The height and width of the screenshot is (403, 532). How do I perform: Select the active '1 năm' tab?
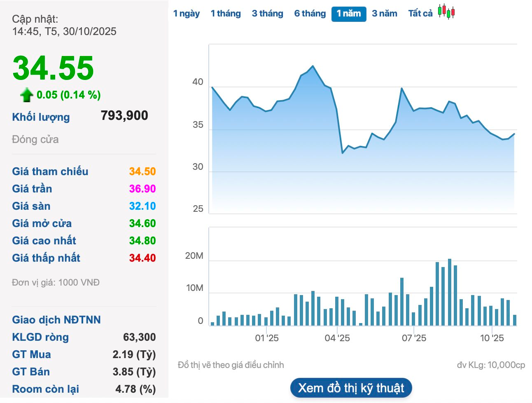tap(349, 14)
